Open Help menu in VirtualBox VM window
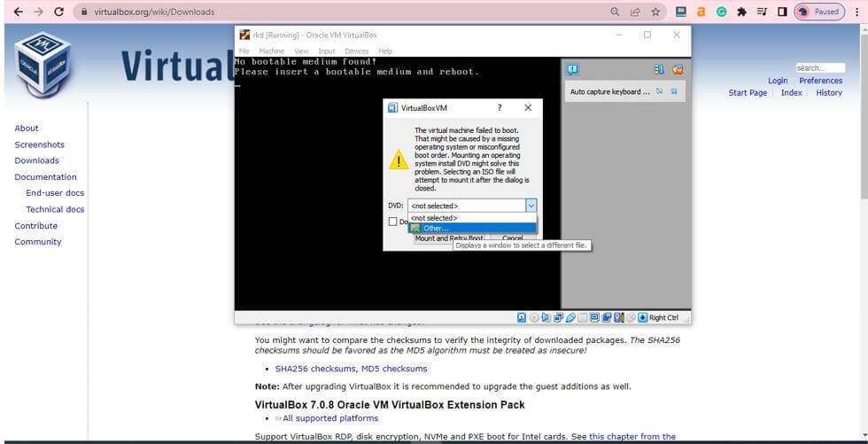The width and height of the screenshot is (868, 444). click(385, 51)
